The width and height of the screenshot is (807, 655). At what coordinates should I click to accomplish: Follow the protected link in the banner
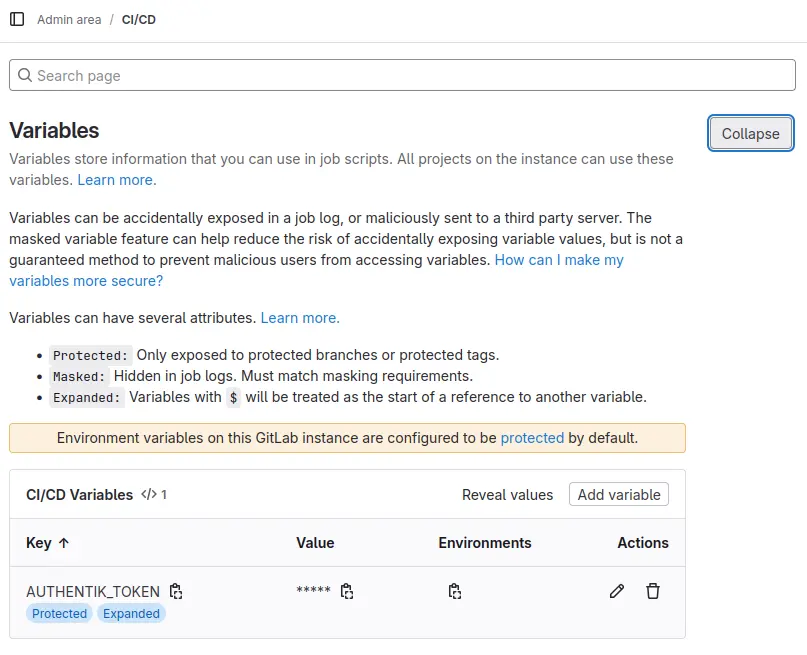[532, 438]
